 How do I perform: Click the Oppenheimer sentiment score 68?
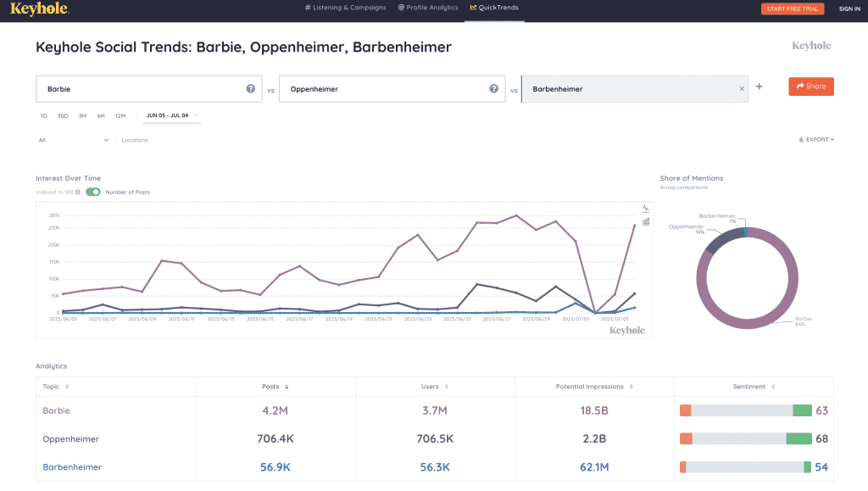click(822, 439)
